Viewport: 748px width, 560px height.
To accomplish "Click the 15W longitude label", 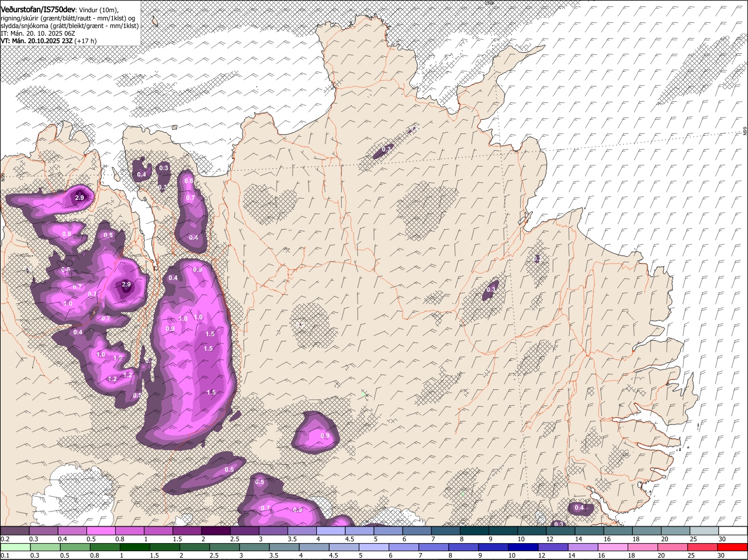I will (490, 3).
